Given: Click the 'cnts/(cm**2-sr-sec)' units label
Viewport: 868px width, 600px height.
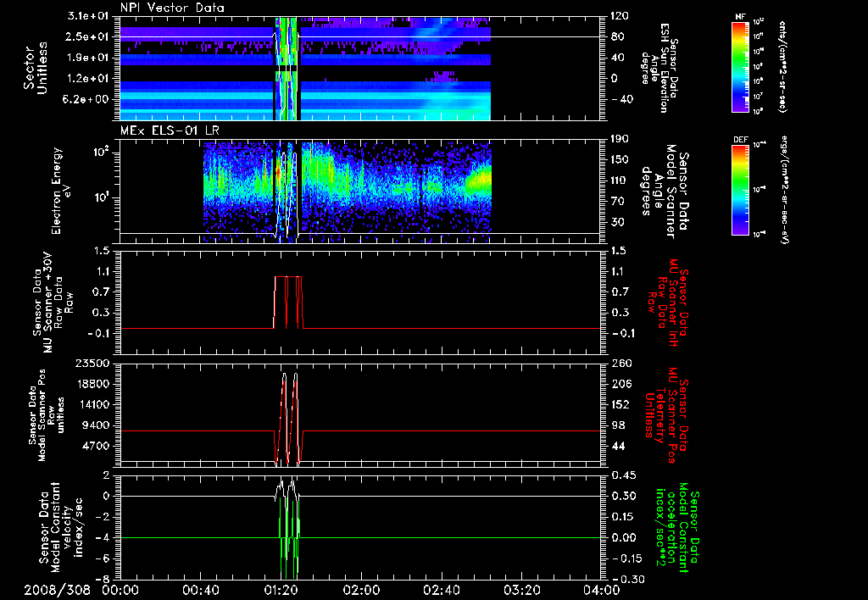Looking at the screenshot, I should (x=782, y=67).
